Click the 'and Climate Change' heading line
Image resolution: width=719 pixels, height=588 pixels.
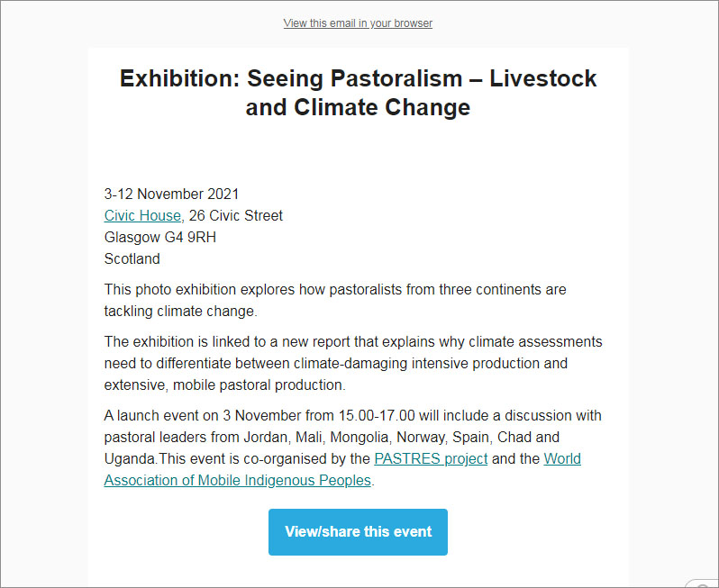(x=358, y=107)
